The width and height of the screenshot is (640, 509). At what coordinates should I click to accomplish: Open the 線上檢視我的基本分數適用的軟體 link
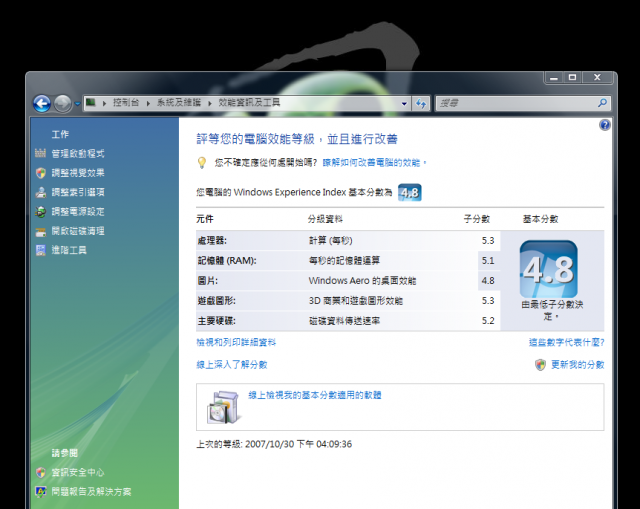(x=315, y=395)
